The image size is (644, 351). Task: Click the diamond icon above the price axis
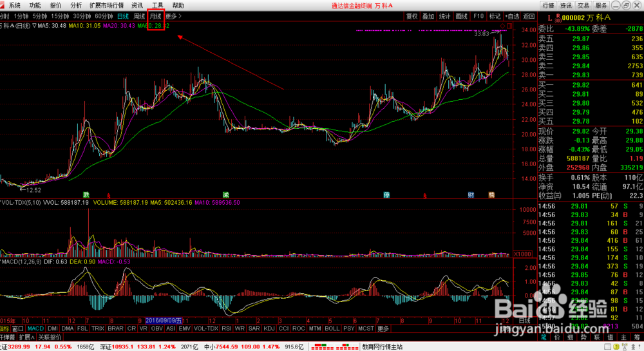click(502, 26)
